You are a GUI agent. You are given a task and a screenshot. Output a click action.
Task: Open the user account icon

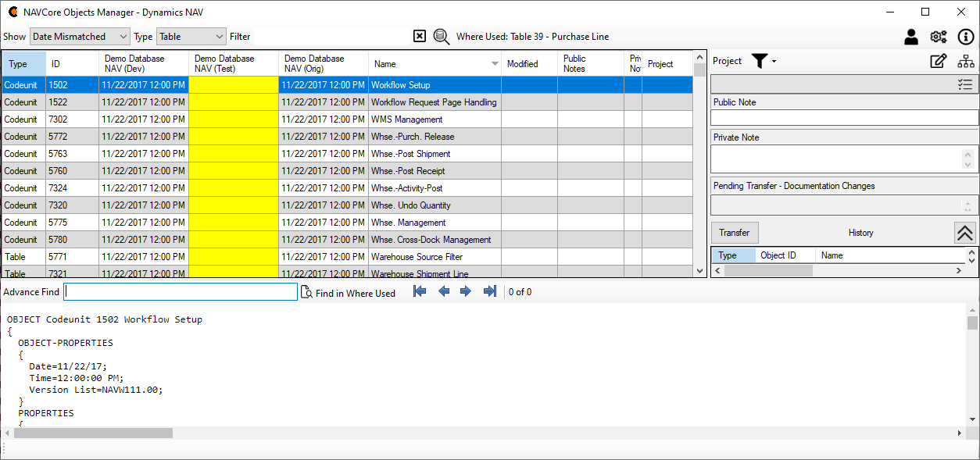911,37
